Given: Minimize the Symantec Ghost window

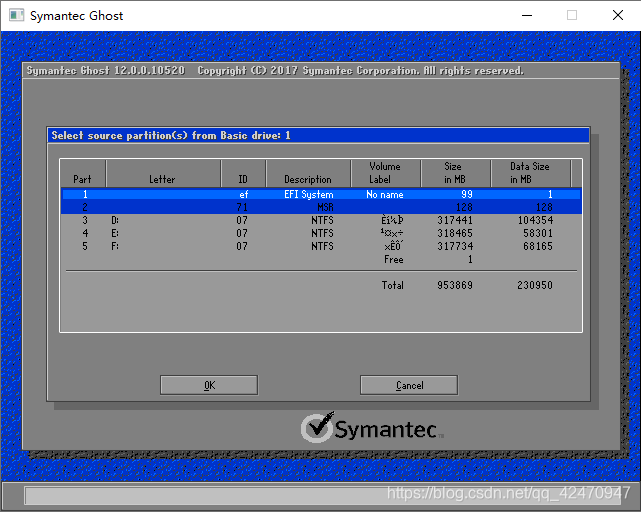Looking at the screenshot, I should click(x=527, y=16).
